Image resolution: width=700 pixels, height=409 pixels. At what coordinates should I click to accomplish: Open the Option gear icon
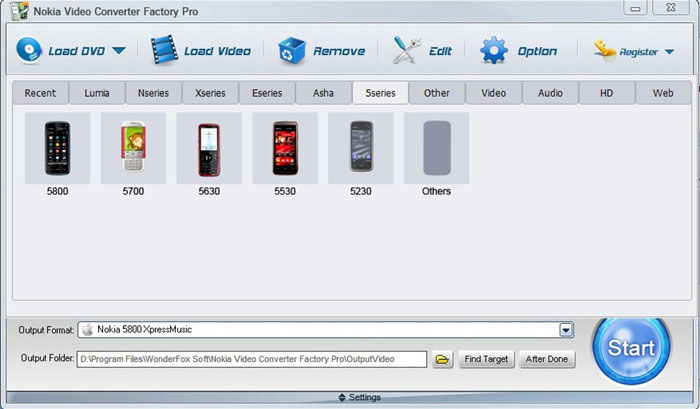click(x=494, y=50)
